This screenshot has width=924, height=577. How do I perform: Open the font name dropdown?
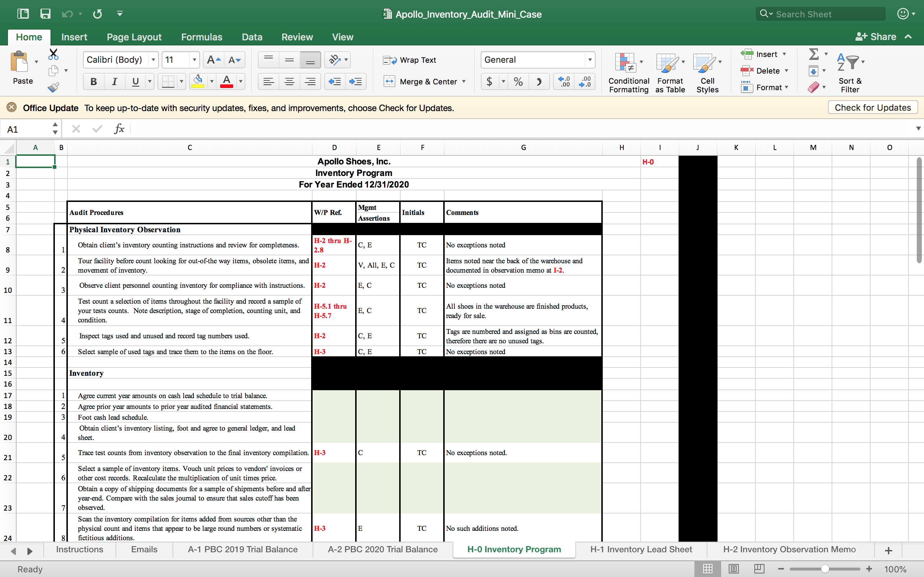(x=153, y=60)
